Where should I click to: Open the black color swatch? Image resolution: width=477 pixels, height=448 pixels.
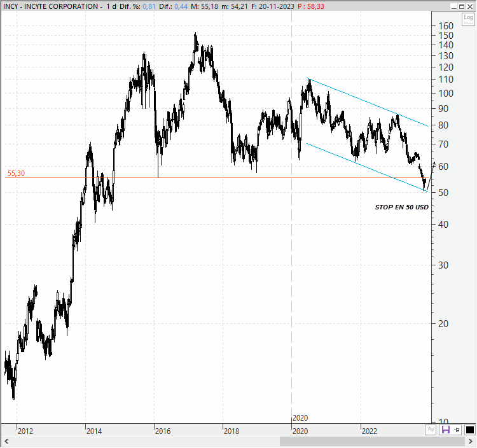pyautogui.click(x=469, y=430)
